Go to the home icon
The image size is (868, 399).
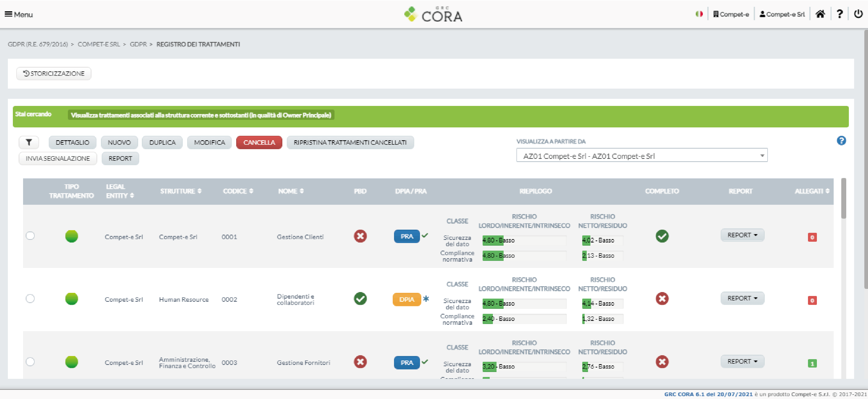coord(820,14)
